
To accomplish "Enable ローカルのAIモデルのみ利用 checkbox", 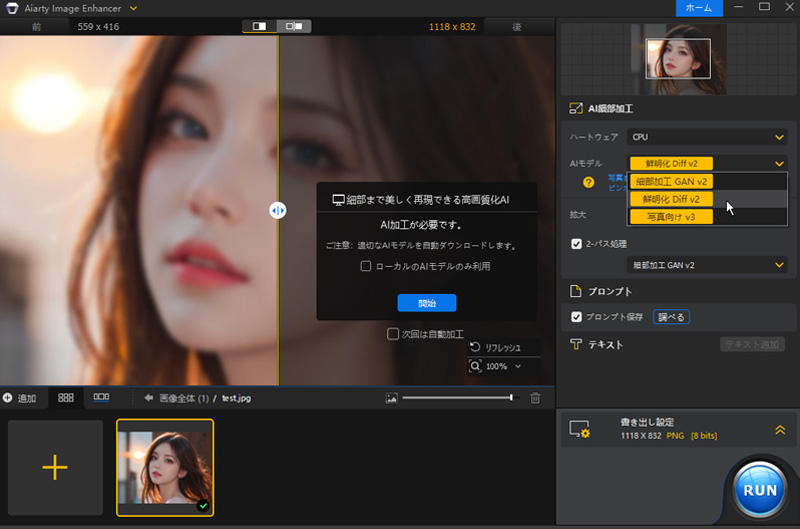I will tap(367, 267).
